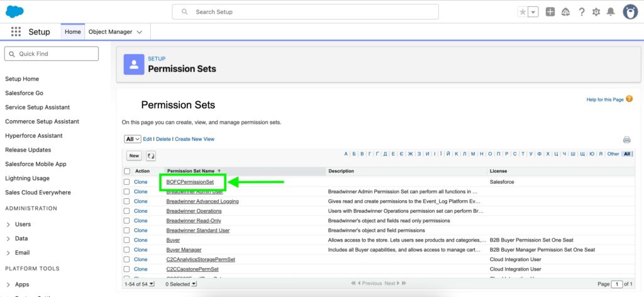Image resolution: width=644 pixels, height=297 pixels.
Task: Open the BOFCPermissionSet link
Action: (x=190, y=182)
